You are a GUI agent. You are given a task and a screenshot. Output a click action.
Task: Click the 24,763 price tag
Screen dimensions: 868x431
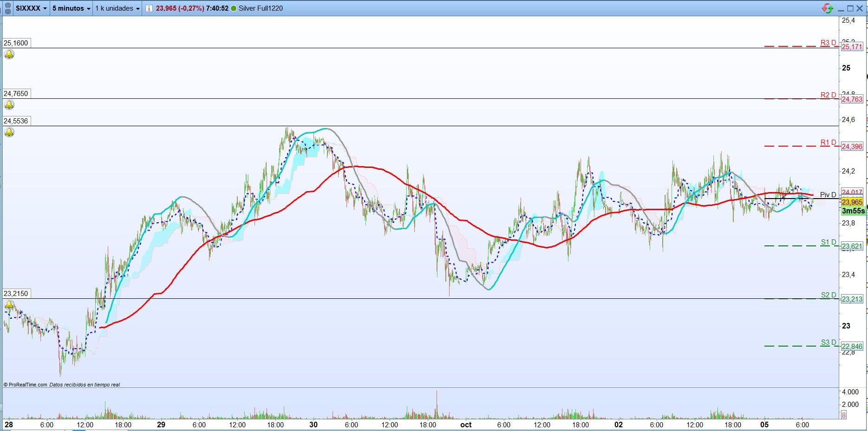coord(852,99)
